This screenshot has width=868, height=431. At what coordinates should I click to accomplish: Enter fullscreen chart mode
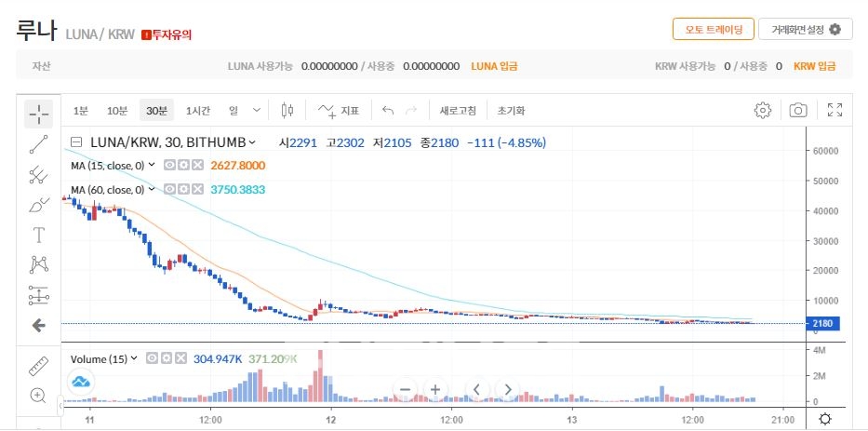click(x=835, y=111)
